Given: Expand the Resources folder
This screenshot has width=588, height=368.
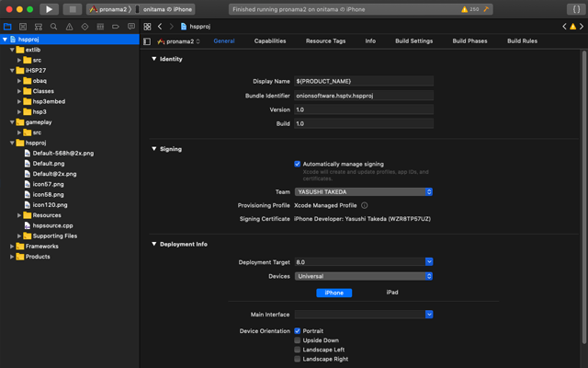Looking at the screenshot, I should (19, 215).
